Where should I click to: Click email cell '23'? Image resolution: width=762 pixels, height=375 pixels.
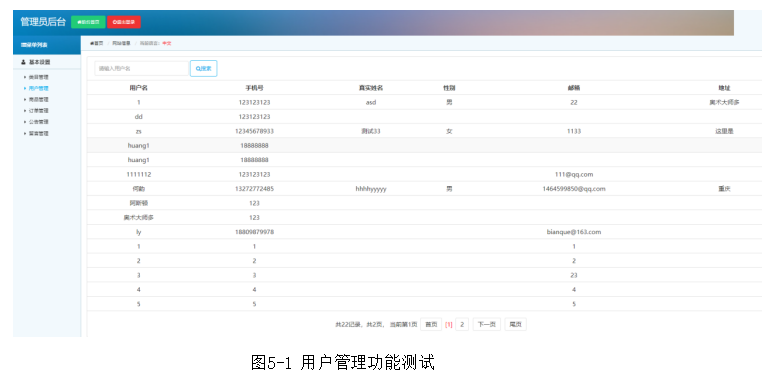coord(574,275)
